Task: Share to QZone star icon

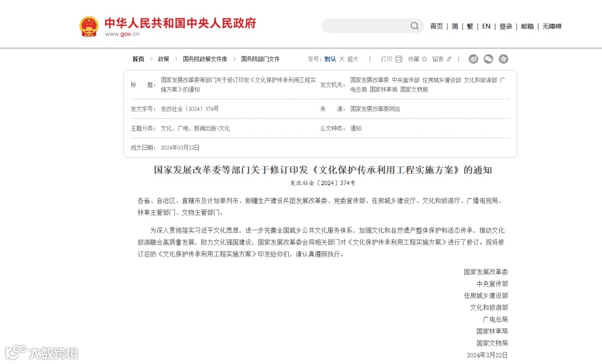Action: pos(503,59)
